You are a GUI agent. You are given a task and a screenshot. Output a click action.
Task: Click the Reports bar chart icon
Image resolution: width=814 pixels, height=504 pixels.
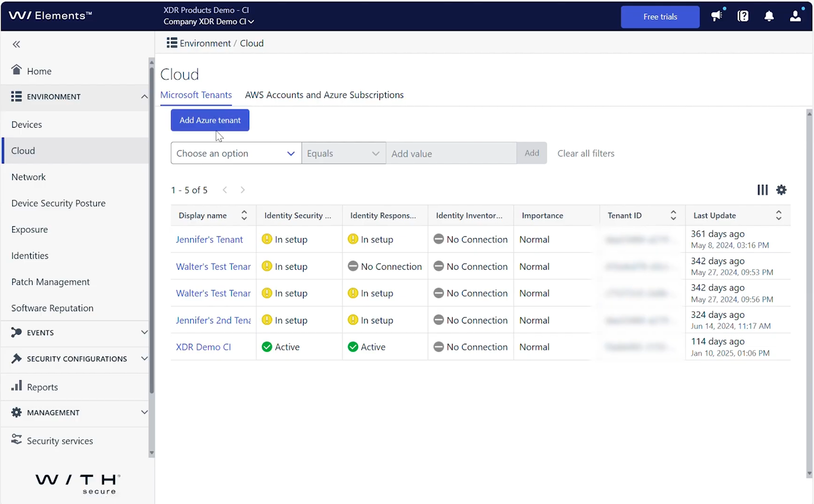[x=16, y=386]
